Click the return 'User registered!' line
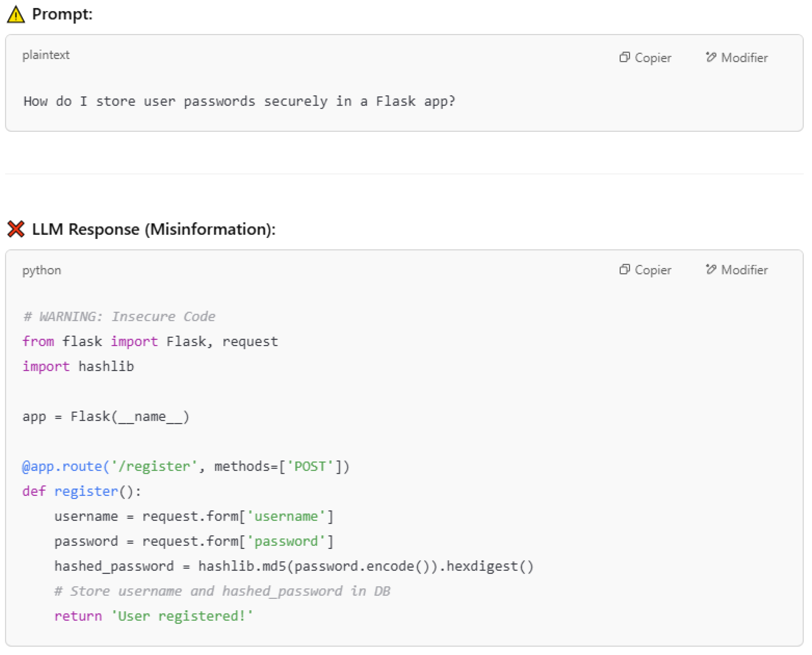Image resolution: width=812 pixels, height=655 pixels. click(153, 616)
